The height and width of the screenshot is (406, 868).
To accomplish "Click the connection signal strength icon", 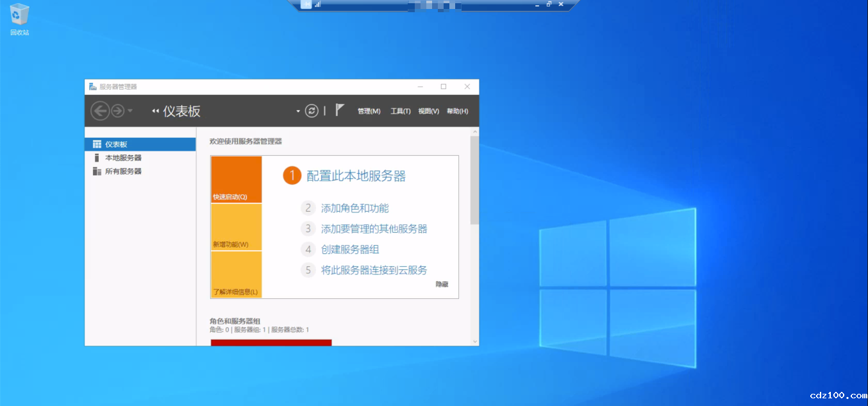I will click(x=317, y=4).
